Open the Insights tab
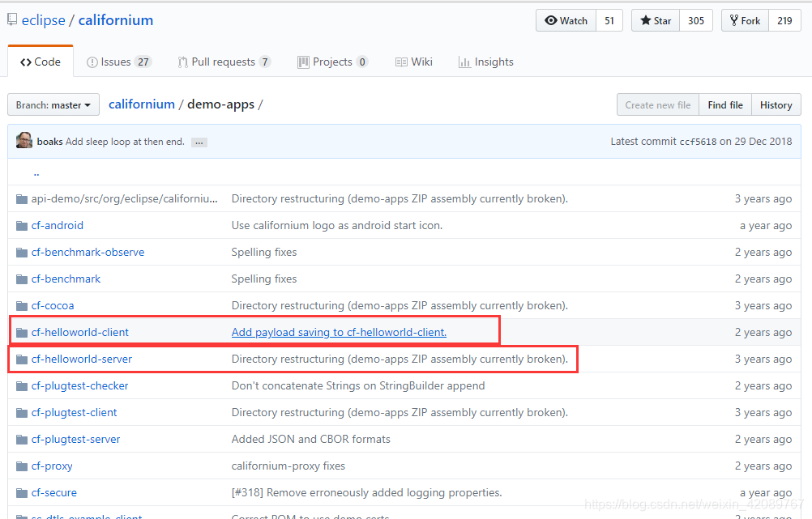This screenshot has height=519, width=812. [485, 62]
